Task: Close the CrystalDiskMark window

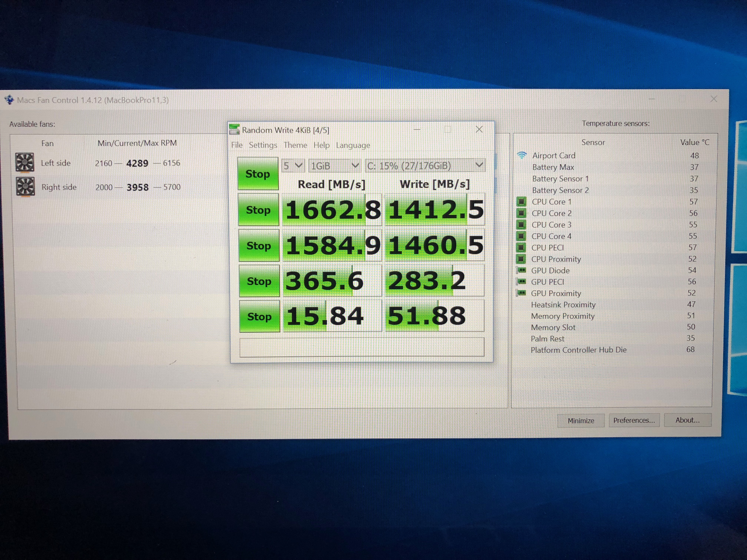Action: click(479, 129)
